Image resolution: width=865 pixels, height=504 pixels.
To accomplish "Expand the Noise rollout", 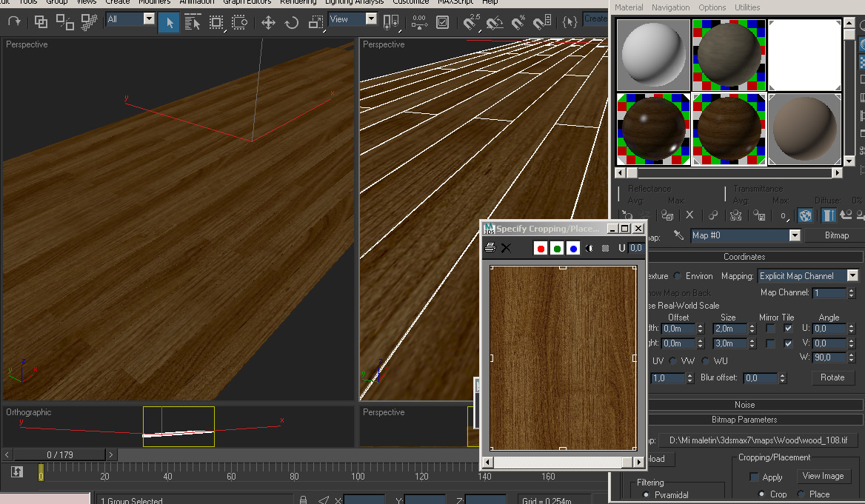I will tap(744, 405).
